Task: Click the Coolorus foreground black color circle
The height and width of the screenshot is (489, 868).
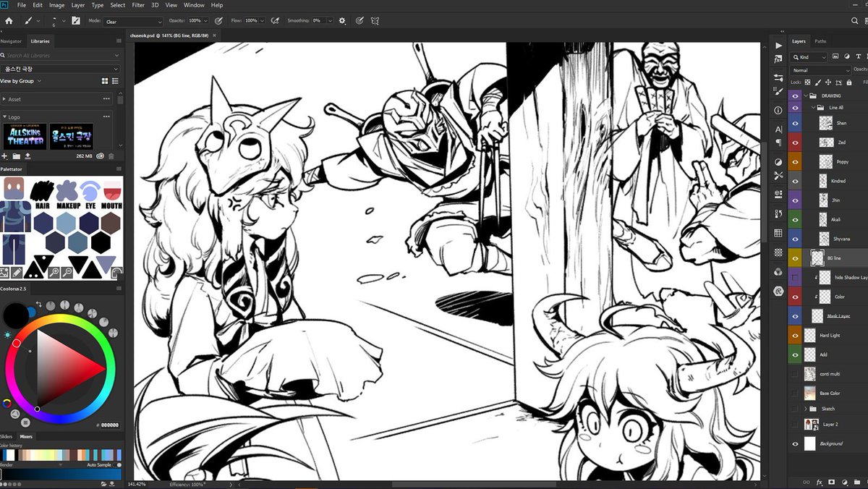Action: [15, 315]
